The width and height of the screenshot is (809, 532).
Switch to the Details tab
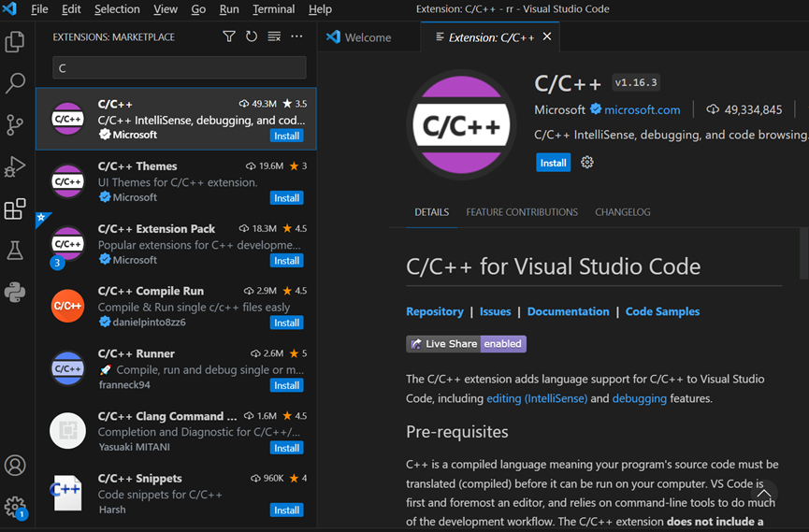pos(432,212)
